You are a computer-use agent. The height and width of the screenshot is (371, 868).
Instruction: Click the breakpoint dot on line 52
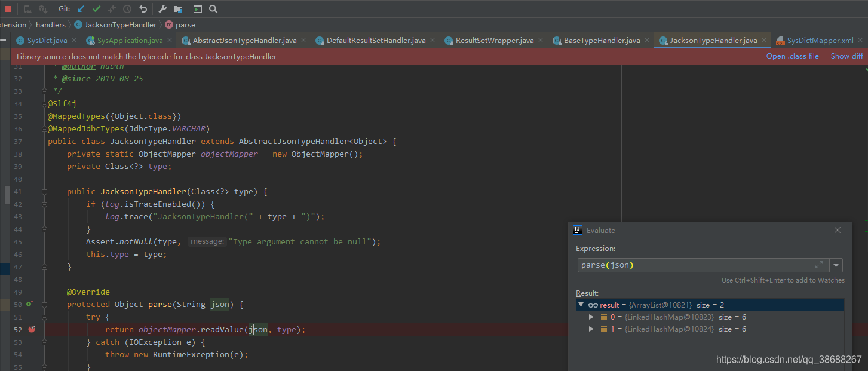32,329
